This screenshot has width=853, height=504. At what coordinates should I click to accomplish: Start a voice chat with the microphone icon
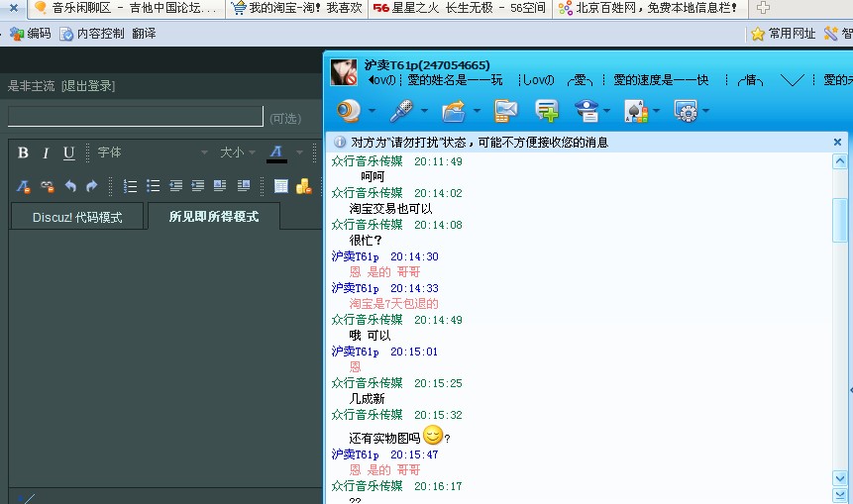coord(400,110)
